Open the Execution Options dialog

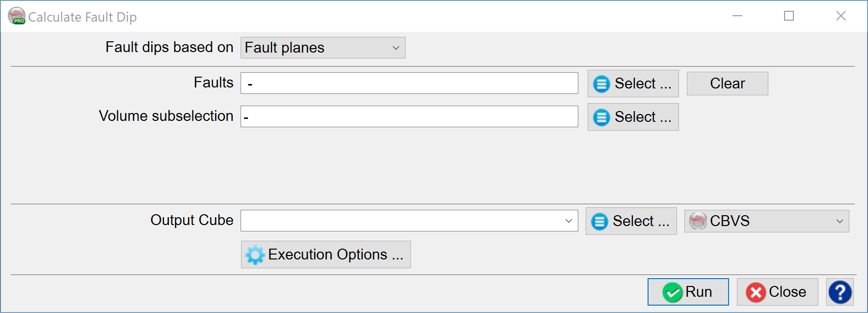325,255
